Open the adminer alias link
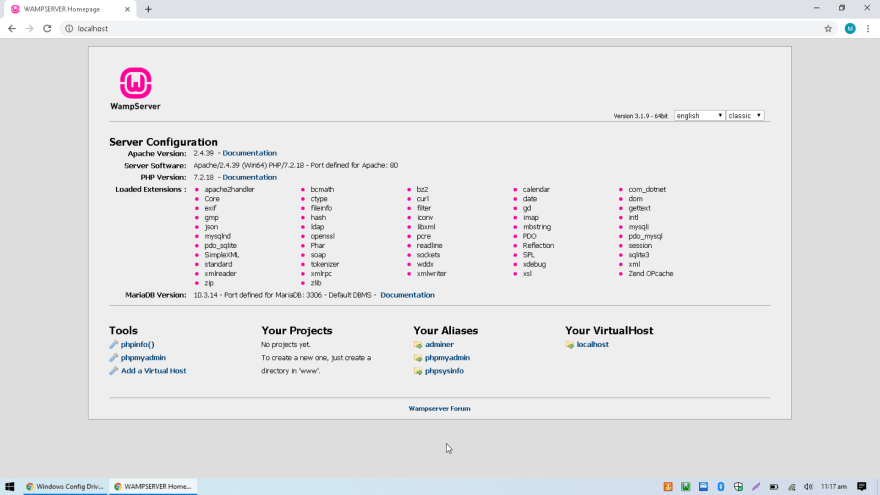This screenshot has height=495, width=880. [439, 345]
